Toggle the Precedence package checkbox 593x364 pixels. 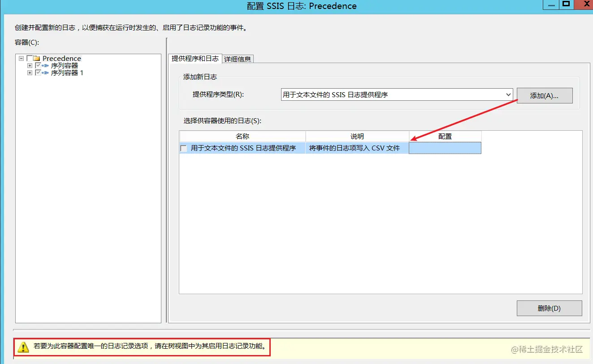pos(30,58)
